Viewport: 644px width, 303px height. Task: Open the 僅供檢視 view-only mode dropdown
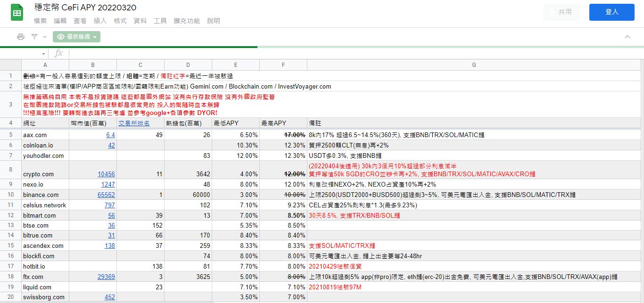tap(76, 37)
